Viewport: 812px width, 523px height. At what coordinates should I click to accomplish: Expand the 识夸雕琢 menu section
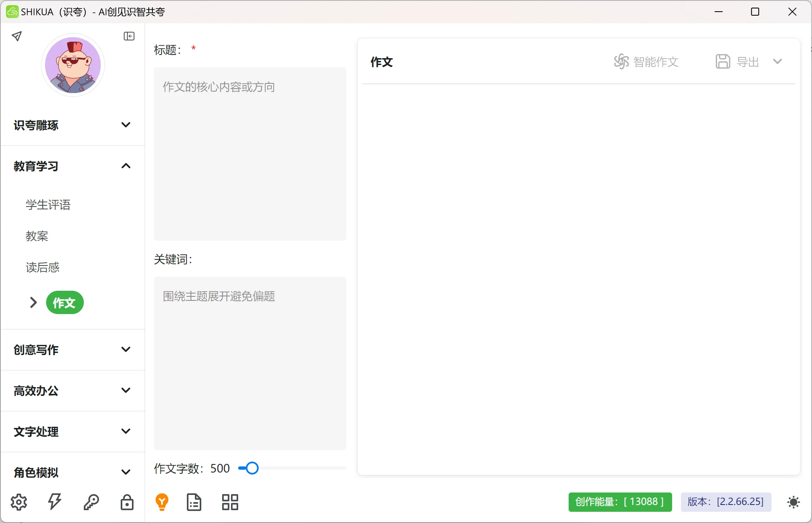(x=73, y=125)
